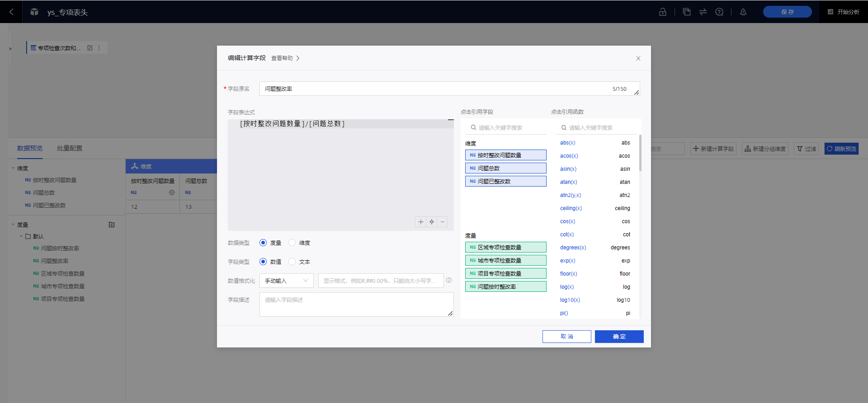The height and width of the screenshot is (403, 868).
Task: Click the function list scrollbar
Action: [640, 153]
